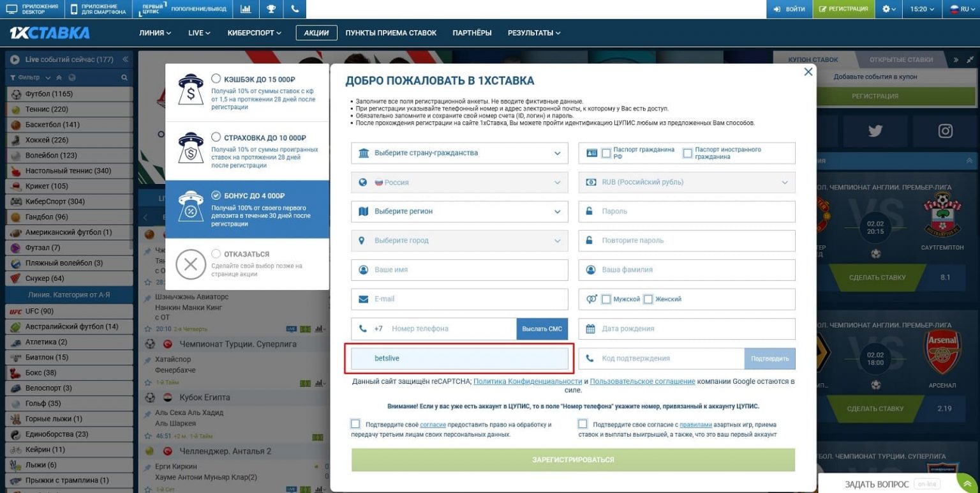Click the smartphone application icon button
980x493 pixels.
(x=98, y=9)
